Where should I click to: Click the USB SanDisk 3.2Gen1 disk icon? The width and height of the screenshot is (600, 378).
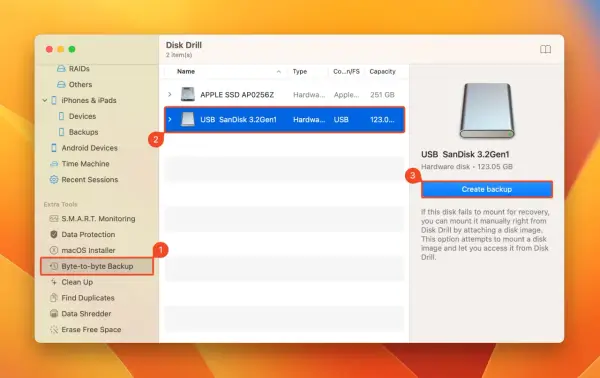188,119
